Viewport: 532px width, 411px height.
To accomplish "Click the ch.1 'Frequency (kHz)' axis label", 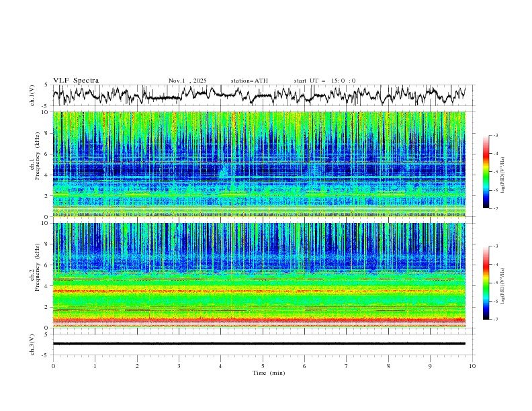I will (x=38, y=156).
